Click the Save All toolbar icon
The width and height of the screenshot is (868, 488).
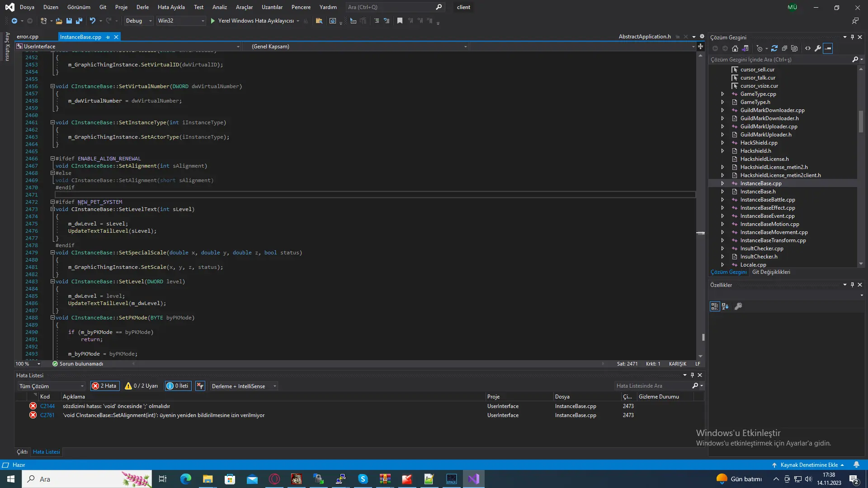[x=79, y=21]
